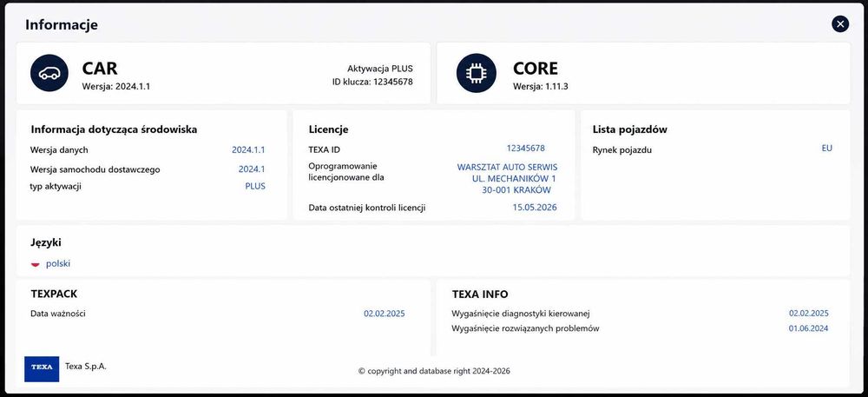868x397 pixels.
Task: Click 'Rynek pojazdu' label
Action: coord(621,150)
